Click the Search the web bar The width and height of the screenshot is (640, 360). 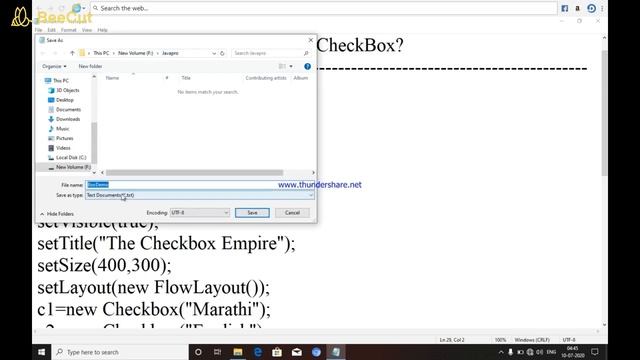point(324,8)
